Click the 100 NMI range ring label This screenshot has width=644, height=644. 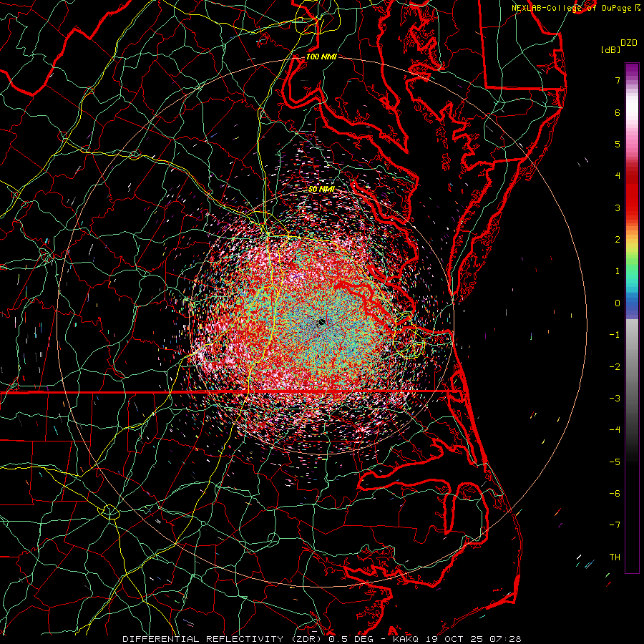(321, 57)
